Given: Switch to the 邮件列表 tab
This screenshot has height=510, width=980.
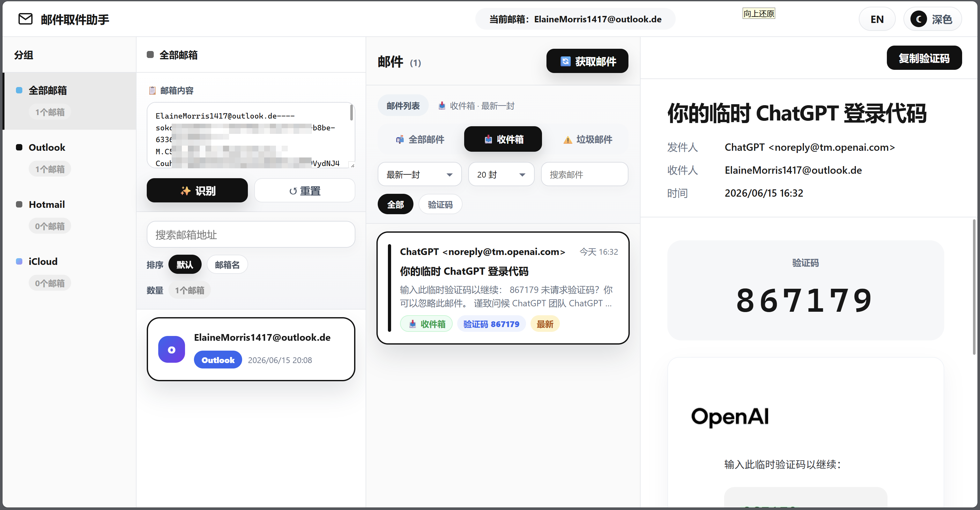Looking at the screenshot, I should (403, 106).
